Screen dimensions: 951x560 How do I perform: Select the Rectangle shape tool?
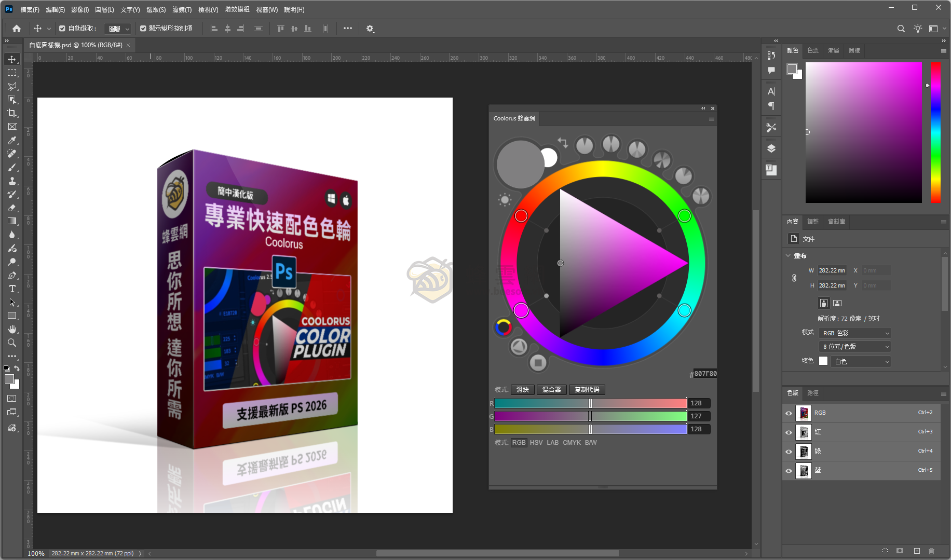tap(12, 316)
